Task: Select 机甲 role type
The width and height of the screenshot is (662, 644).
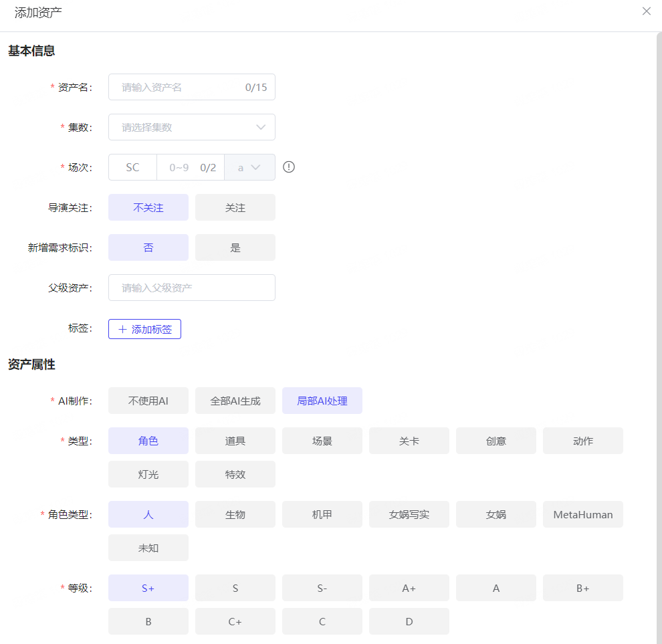Action: 322,514
